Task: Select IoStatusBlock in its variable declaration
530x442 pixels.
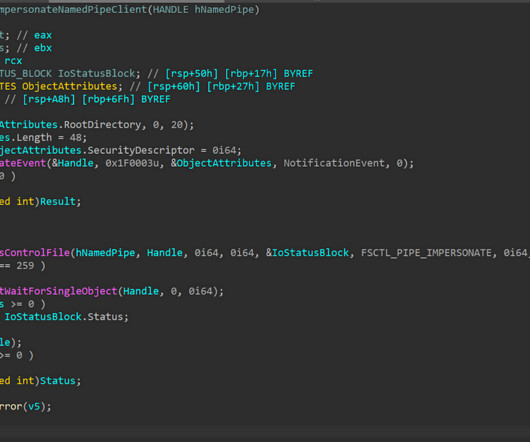Action: click(x=97, y=74)
